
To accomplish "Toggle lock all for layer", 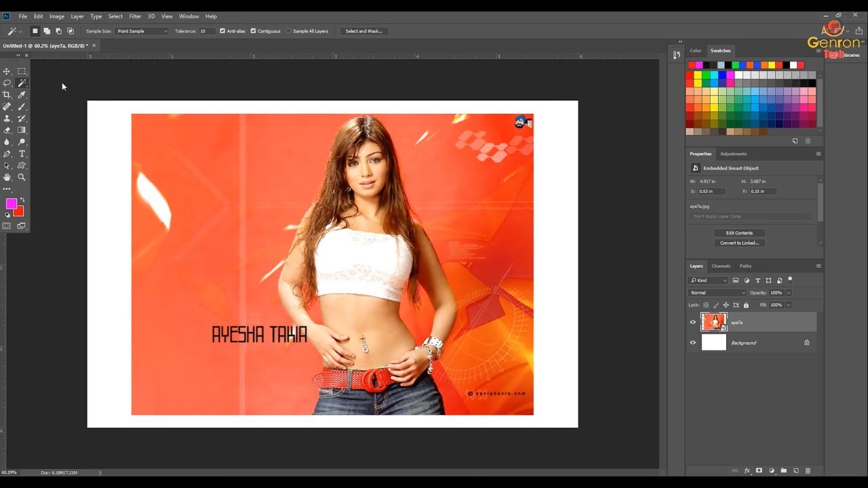I will point(746,305).
